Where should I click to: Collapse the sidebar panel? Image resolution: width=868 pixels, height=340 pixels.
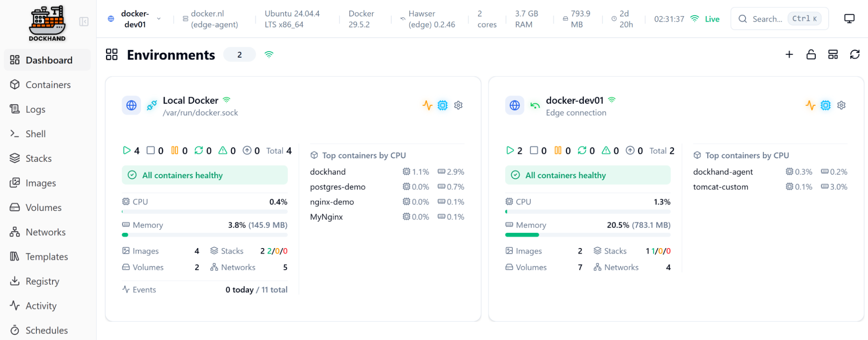click(x=84, y=22)
